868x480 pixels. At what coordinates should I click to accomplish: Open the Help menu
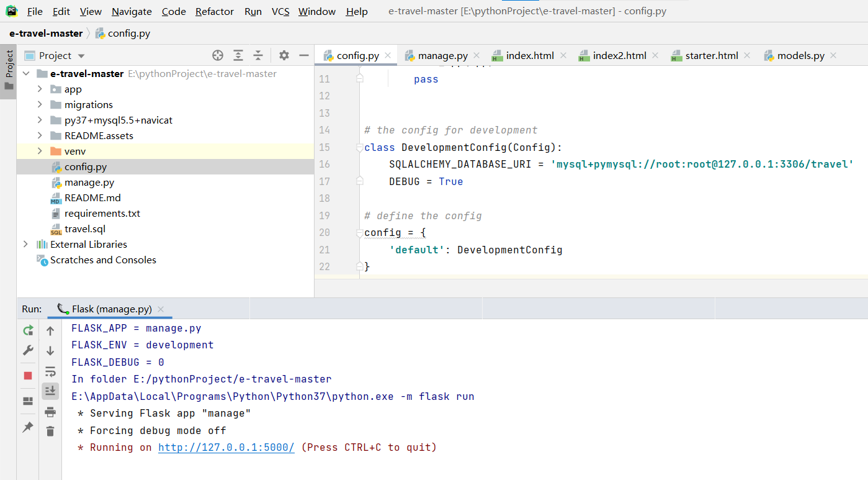pos(357,11)
